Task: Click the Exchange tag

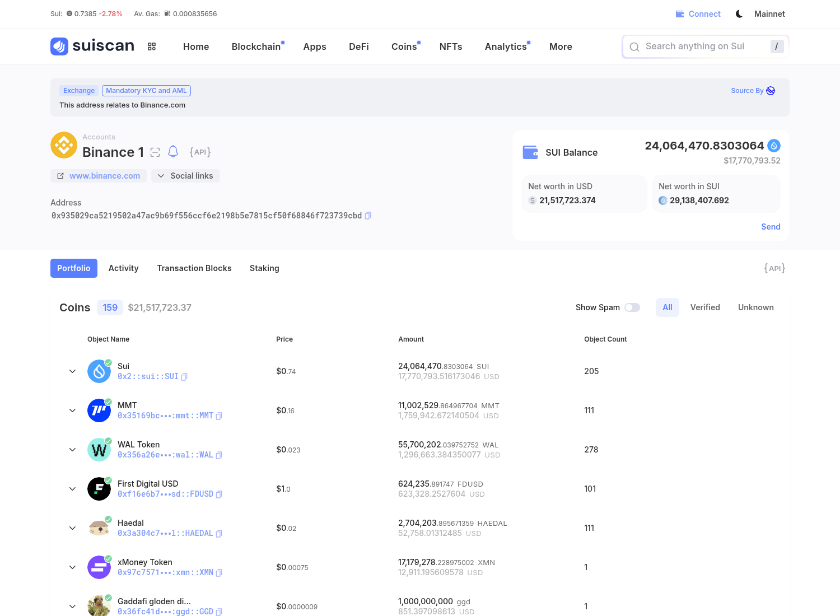Action: [x=79, y=91]
